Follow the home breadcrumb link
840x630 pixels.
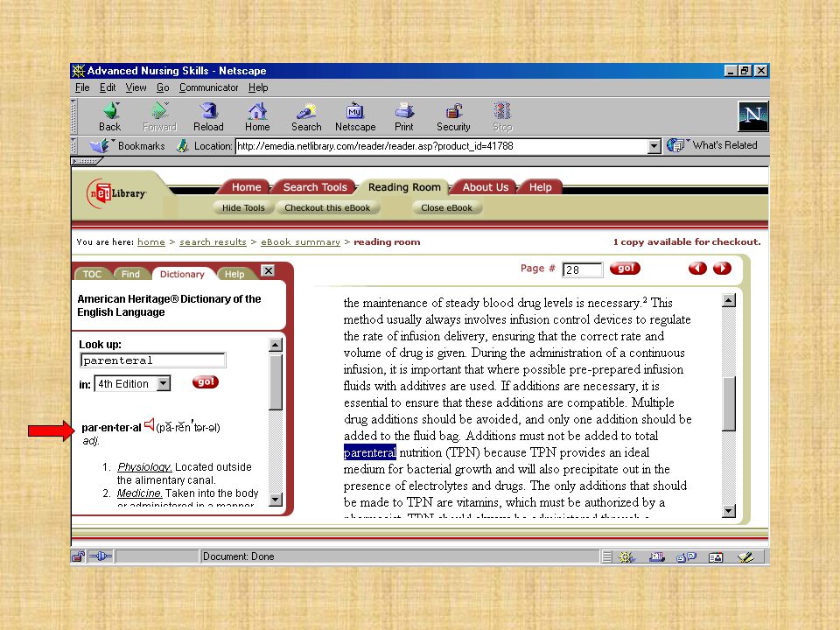tap(151, 242)
